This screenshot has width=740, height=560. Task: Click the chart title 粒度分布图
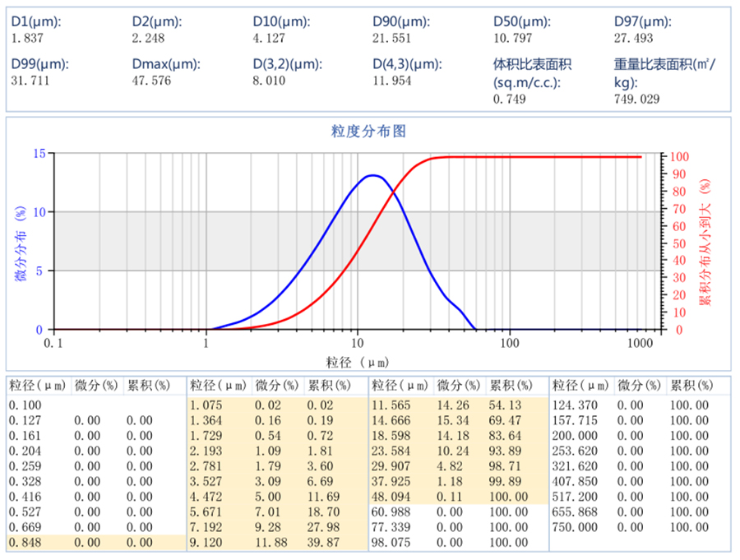pyautogui.click(x=368, y=132)
